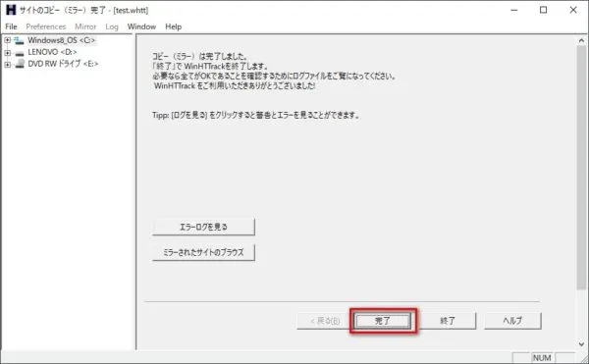Click the Windows8_OS C: drive icon
This screenshot has height=364, width=589.
[x=19, y=40]
